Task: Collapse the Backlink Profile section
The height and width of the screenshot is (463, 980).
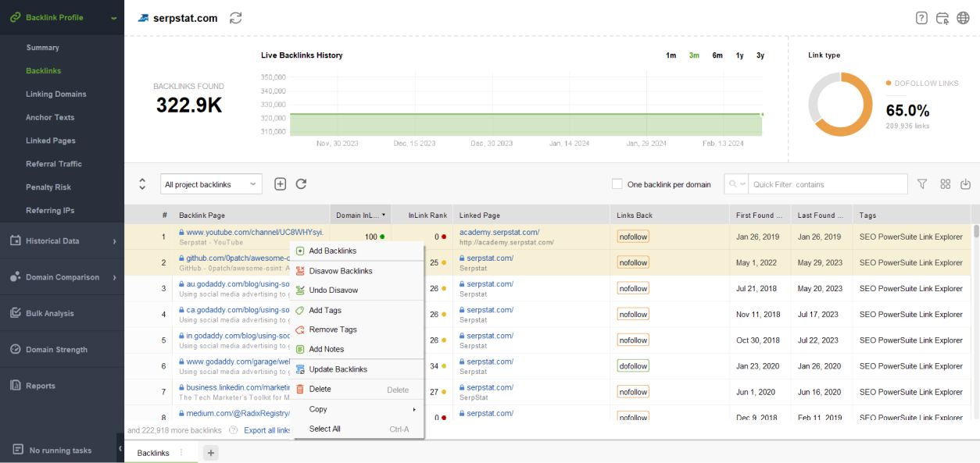Action: 114,17
